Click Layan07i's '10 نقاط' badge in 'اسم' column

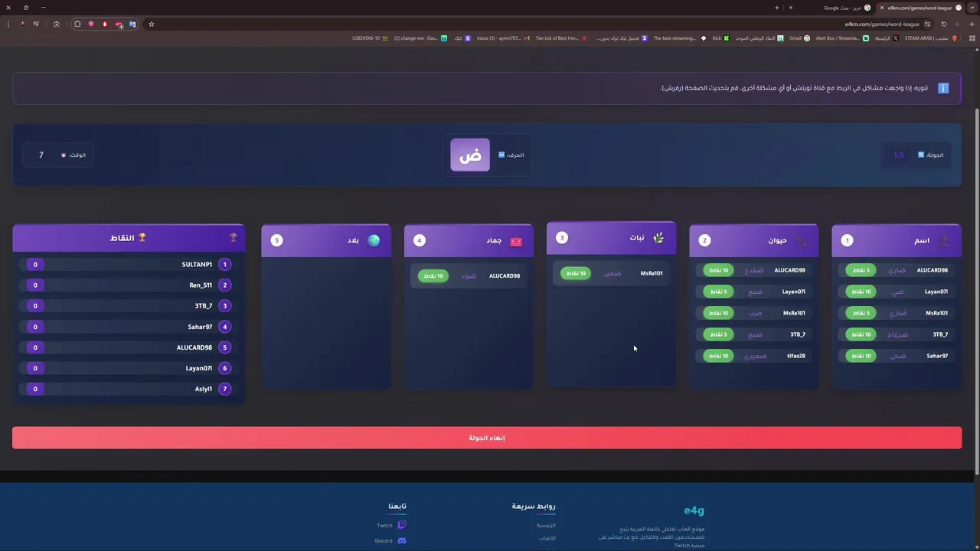point(861,292)
